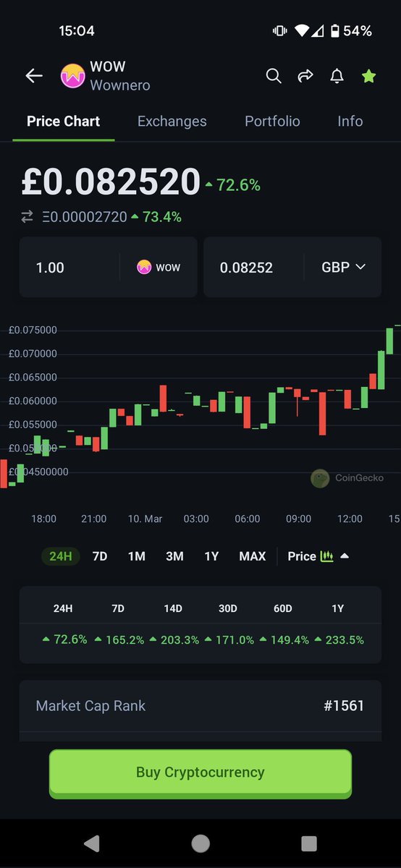The width and height of the screenshot is (401, 868).
Task: Tap the Market Cap Rank row
Action: [x=200, y=705]
